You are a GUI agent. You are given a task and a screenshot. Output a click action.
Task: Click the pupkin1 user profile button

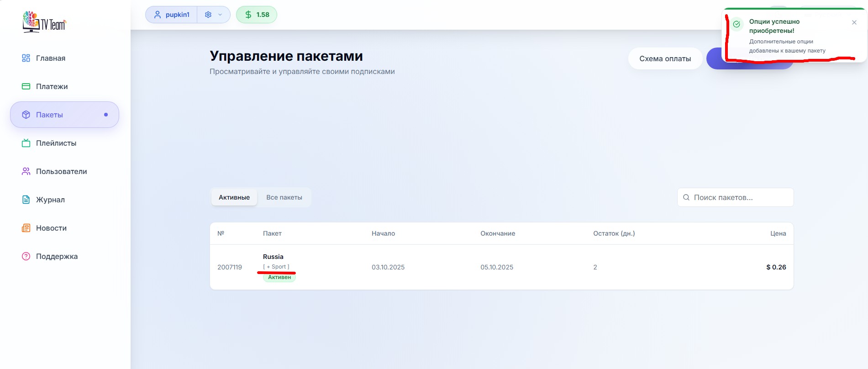(x=172, y=15)
